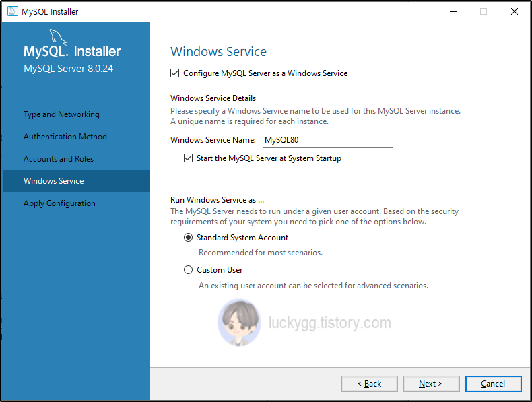Click the MySQL dolphin logo in sidebar
The height and width of the screenshot is (402, 532).
58,37
